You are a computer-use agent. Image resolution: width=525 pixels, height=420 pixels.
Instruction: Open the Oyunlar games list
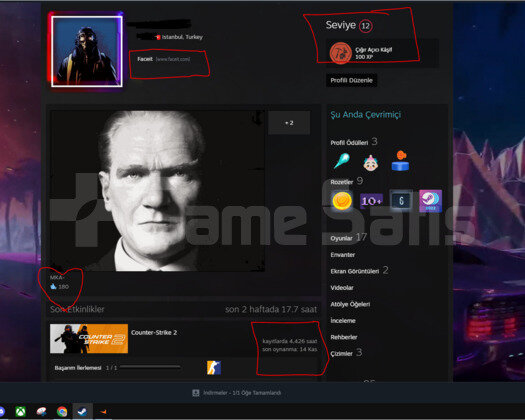(349, 238)
